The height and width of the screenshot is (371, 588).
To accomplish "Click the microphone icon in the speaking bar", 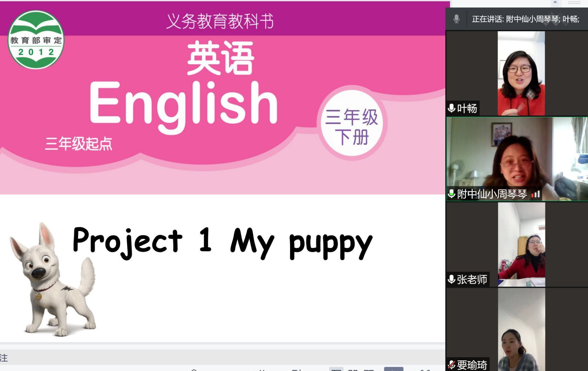I will click(x=456, y=19).
